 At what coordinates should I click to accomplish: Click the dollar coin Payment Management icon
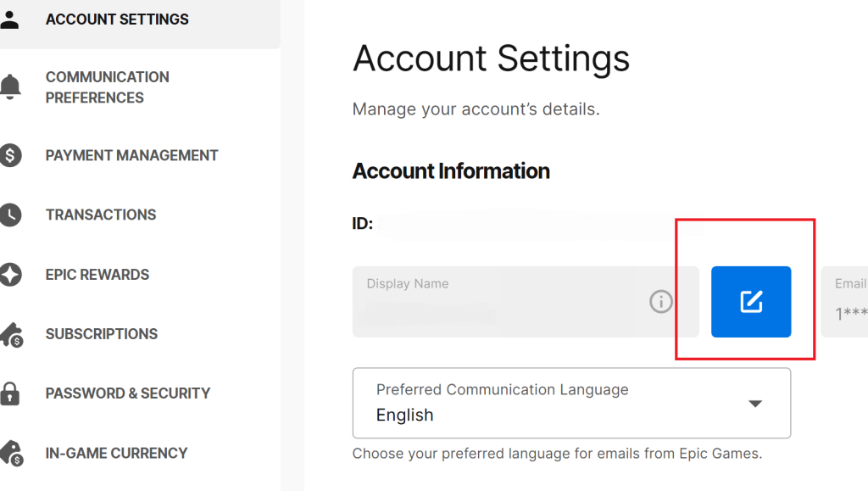click(10, 155)
